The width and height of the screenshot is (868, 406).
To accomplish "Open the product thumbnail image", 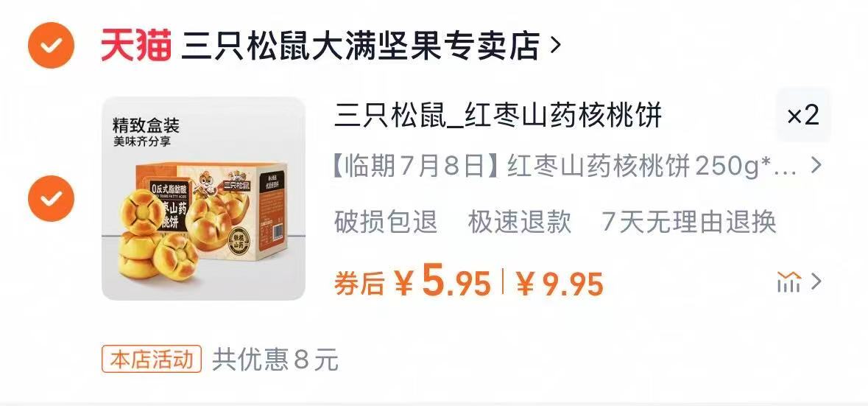I will [203, 198].
